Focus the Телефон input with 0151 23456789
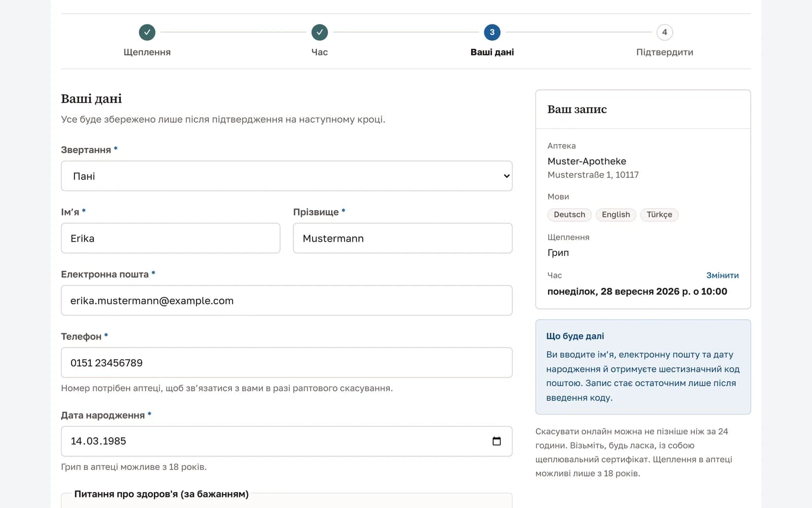 point(287,363)
